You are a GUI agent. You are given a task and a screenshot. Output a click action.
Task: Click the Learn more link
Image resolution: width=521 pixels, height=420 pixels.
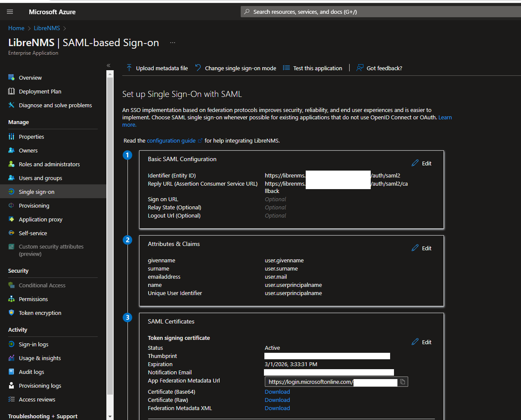tap(445, 117)
